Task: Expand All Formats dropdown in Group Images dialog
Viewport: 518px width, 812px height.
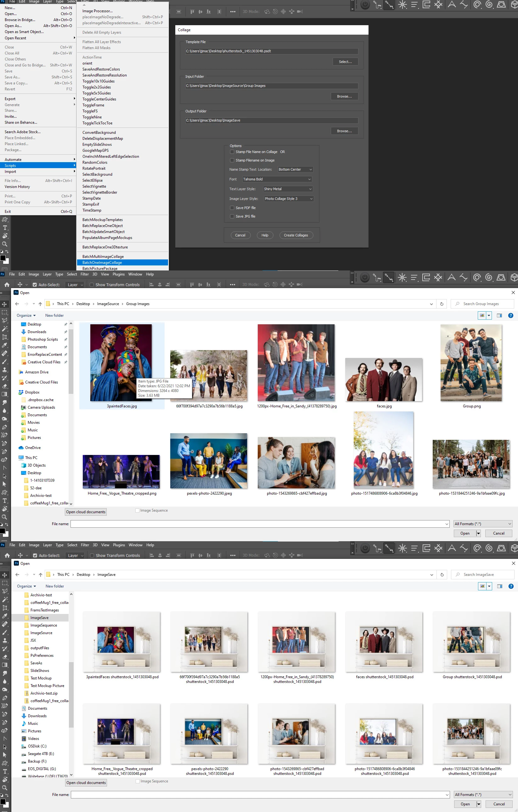Action: 483,524
